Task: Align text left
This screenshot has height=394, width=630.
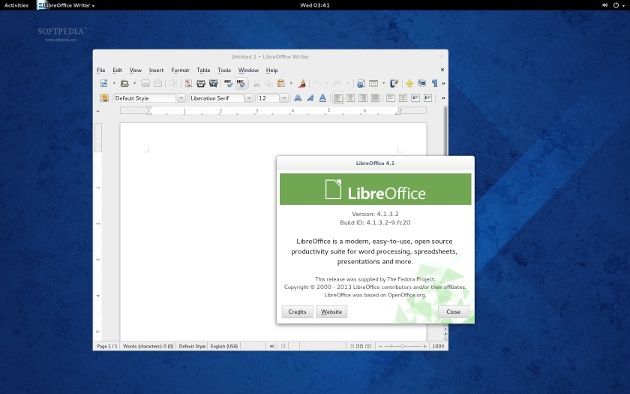Action: [x=338, y=98]
